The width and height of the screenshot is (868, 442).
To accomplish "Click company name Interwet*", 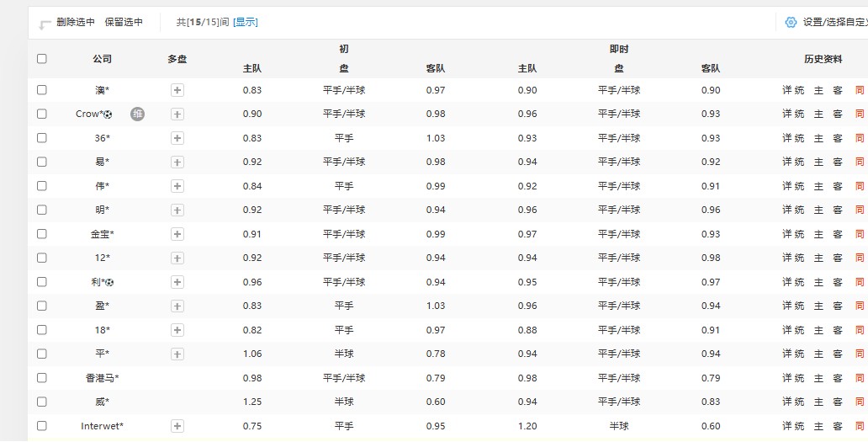I will coord(103,426).
